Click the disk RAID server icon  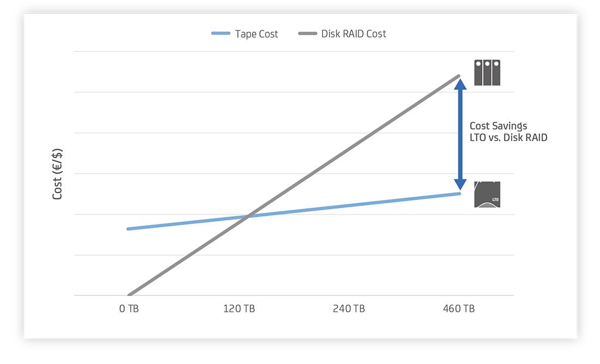pyautogui.click(x=487, y=72)
